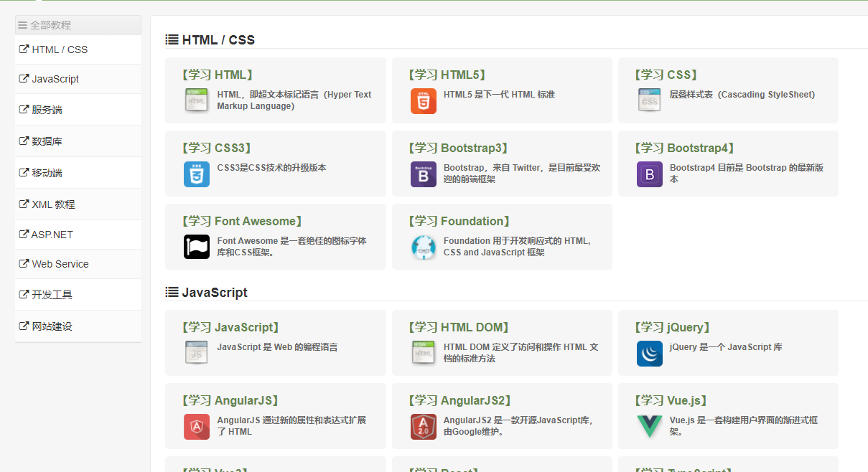The width and height of the screenshot is (868, 472).
Task: Open the 【学习 CSS3】 tutorial link
Action: click(218, 148)
